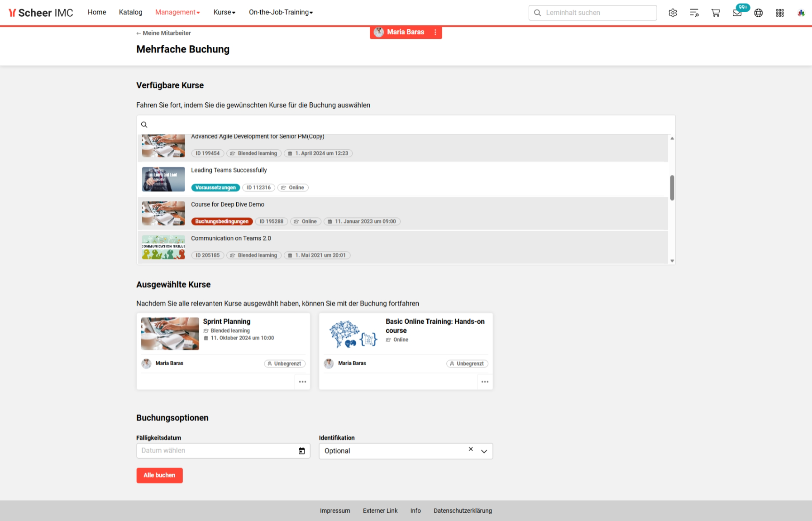The width and height of the screenshot is (812, 521).
Task: Select Communication on Teams 2.0 course
Action: [x=403, y=247]
